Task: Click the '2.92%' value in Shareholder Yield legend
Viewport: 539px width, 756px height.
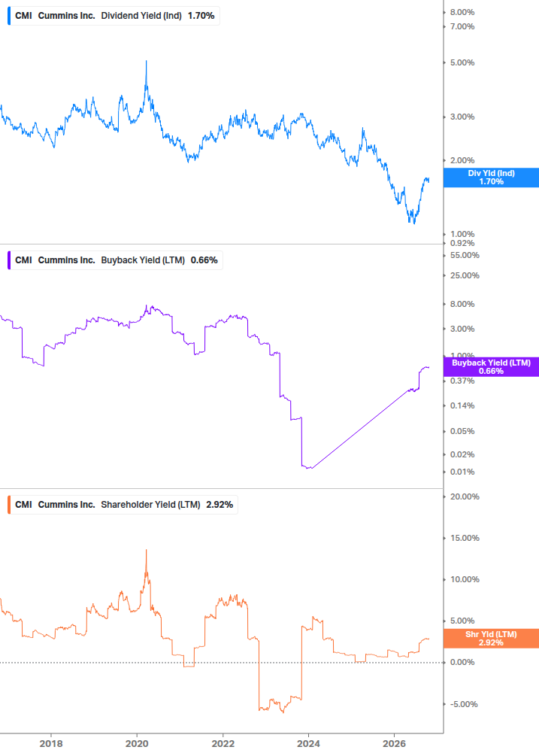Action: click(x=220, y=505)
